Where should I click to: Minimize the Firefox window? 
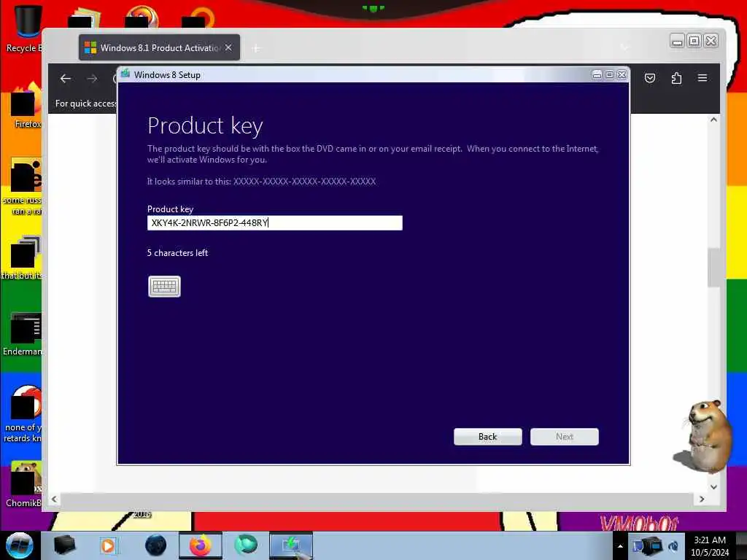[677, 42]
